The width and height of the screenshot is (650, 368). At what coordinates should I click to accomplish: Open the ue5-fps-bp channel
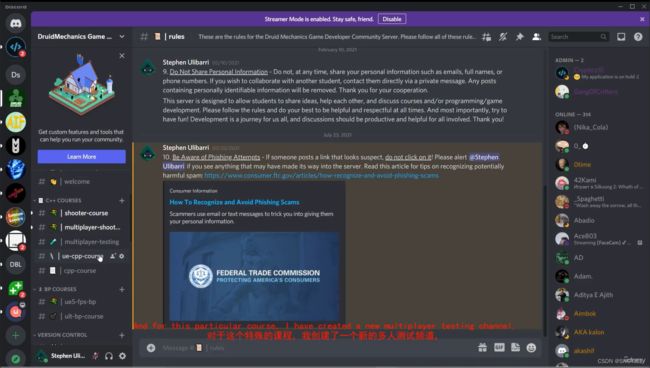coord(81,302)
